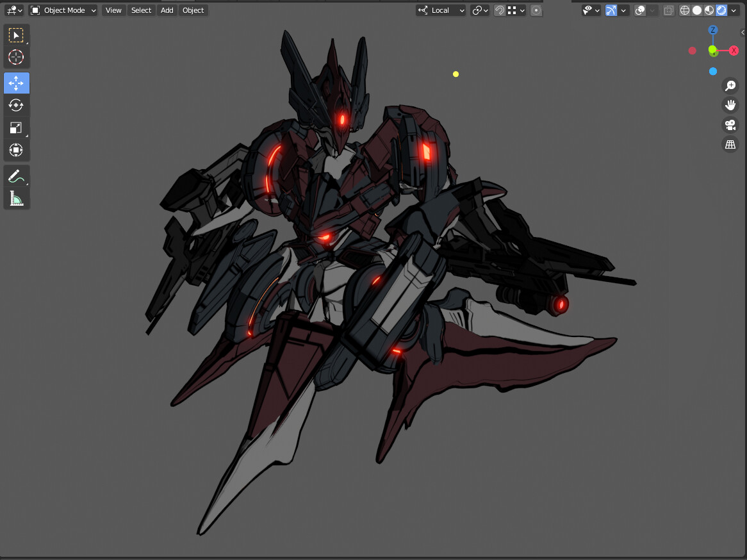Click the negative X red gizmo dot

point(692,51)
